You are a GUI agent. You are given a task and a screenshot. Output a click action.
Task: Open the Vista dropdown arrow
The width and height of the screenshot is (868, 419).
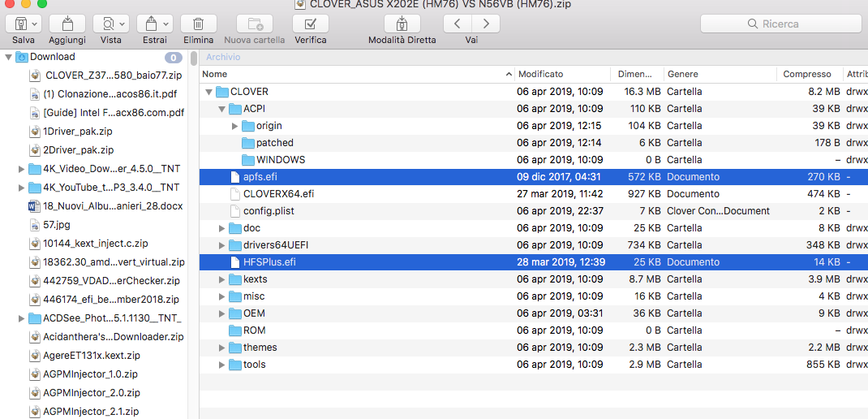point(122,24)
